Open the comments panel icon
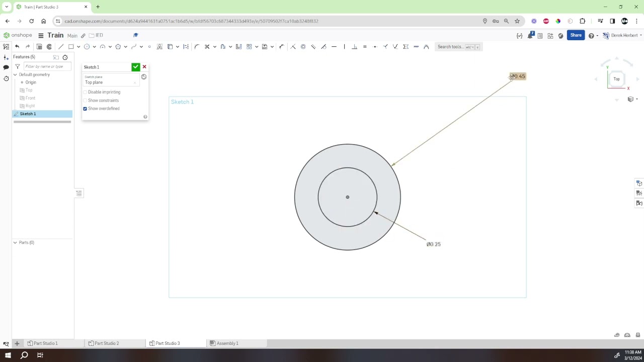Image resolution: width=644 pixels, height=362 pixels. tap(6, 67)
